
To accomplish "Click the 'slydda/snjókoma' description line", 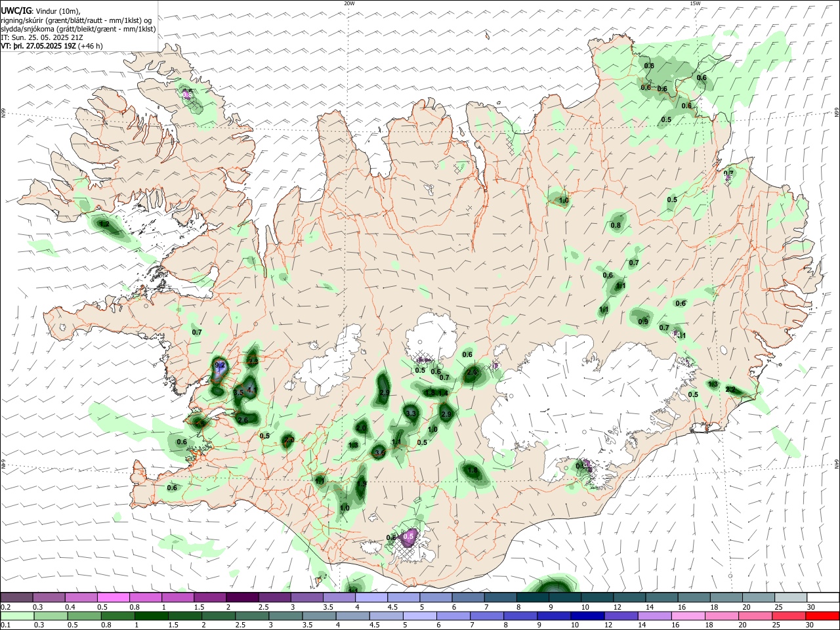I will [78, 29].
